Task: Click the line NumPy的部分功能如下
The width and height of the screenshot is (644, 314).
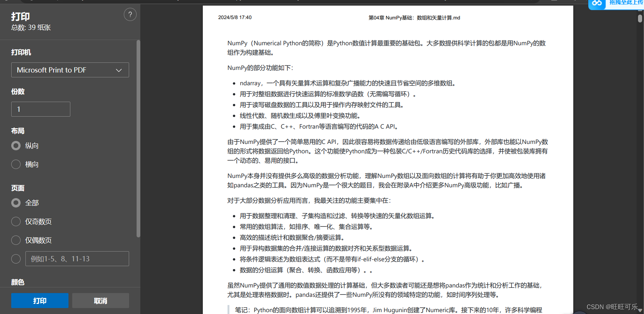Action: click(x=260, y=68)
